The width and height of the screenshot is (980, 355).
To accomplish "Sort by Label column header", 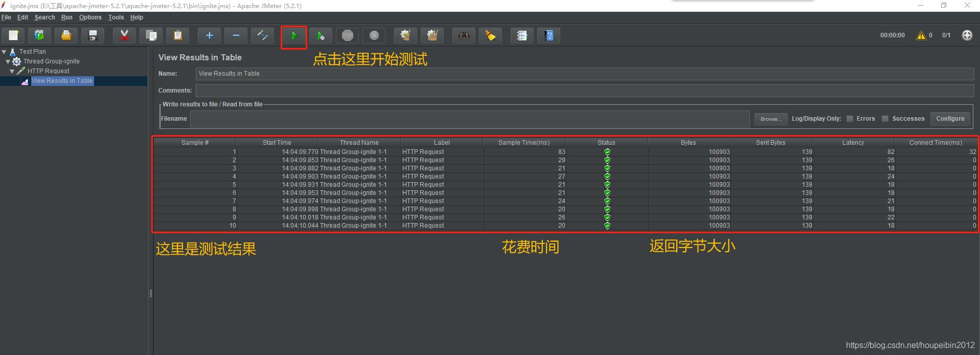I will pos(442,143).
